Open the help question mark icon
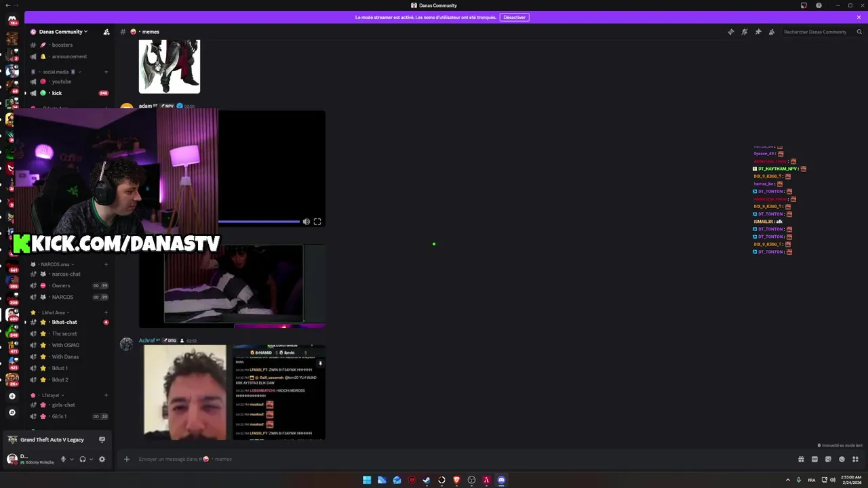 pyautogui.click(x=818, y=5)
